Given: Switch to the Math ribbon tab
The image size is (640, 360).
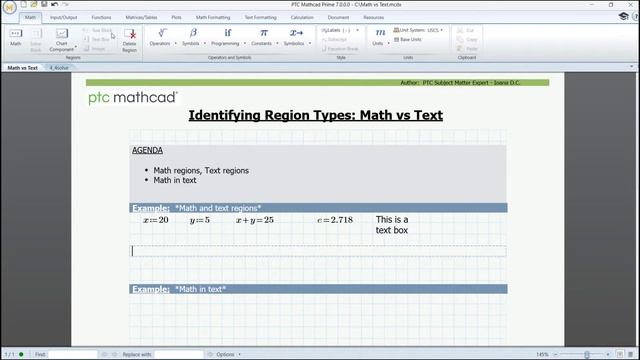Looking at the screenshot, I should click(x=30, y=18).
